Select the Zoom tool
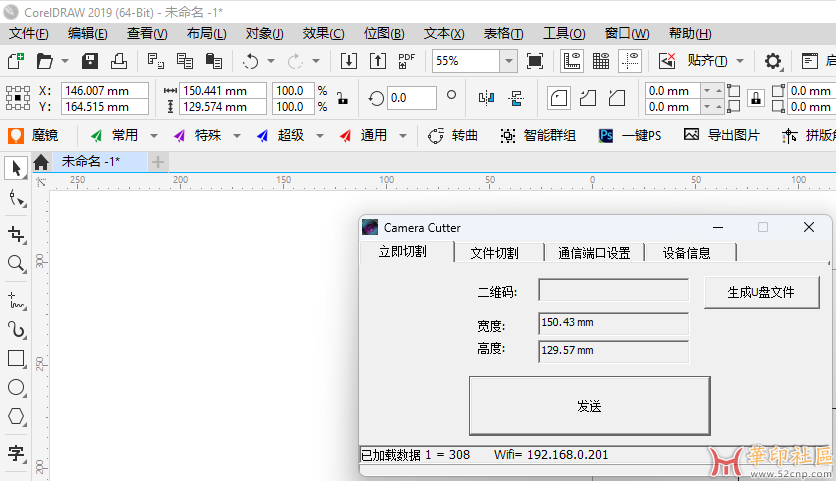This screenshot has width=836, height=481. (x=16, y=263)
